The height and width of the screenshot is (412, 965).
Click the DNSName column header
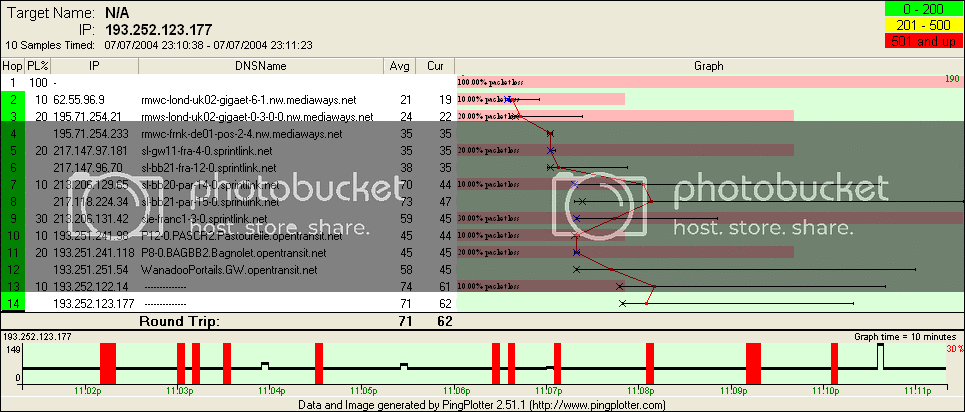point(261,66)
